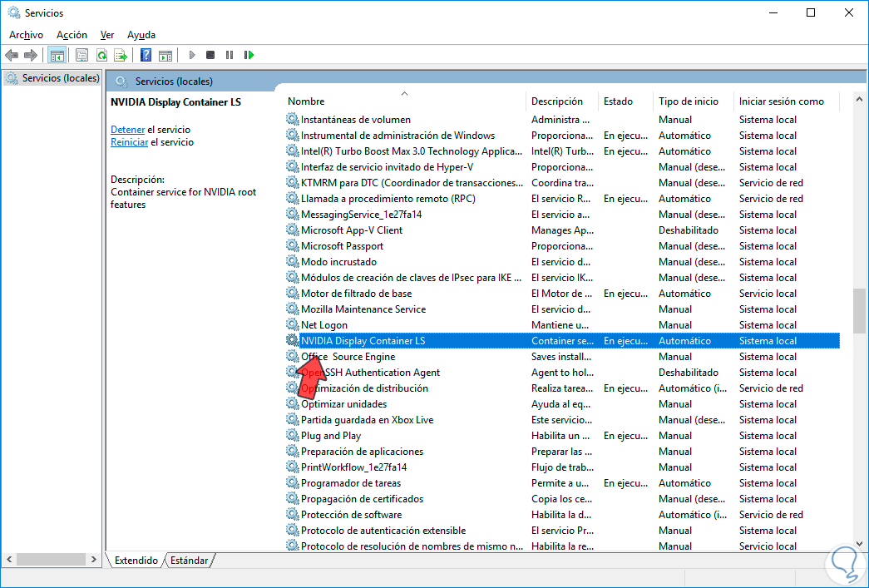Click the gear icon of Microsoft App-V Client
The image size is (869, 588).
(292, 230)
